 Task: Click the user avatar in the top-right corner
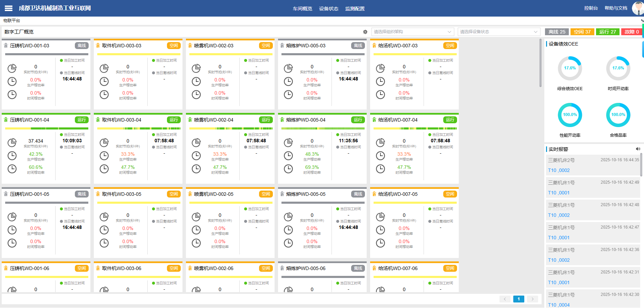pyautogui.click(x=637, y=8)
